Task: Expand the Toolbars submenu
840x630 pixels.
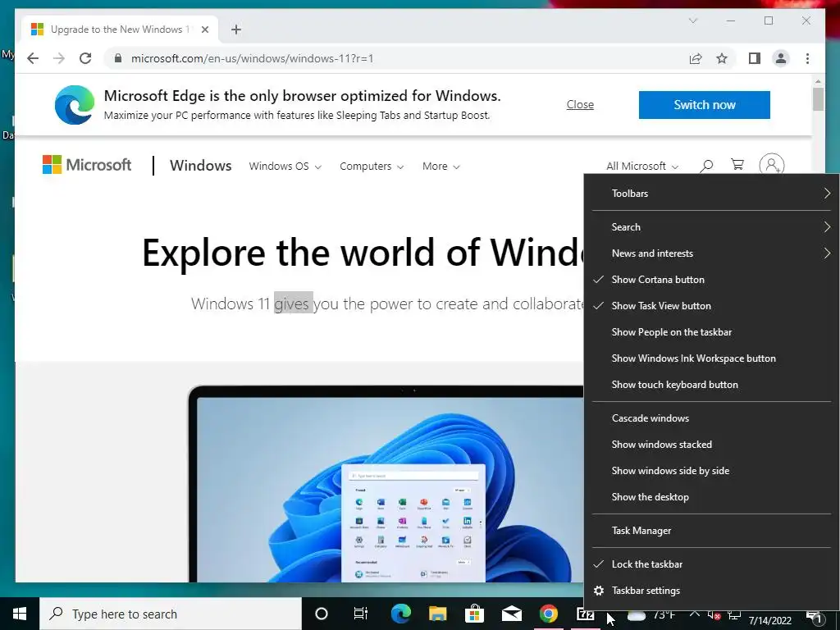Action: point(711,194)
